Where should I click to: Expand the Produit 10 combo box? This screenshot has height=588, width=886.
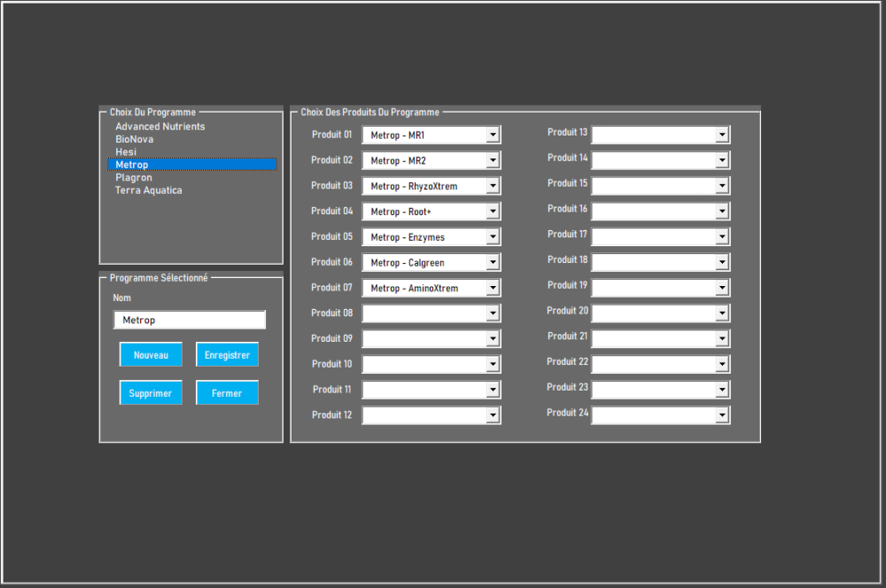(x=493, y=364)
